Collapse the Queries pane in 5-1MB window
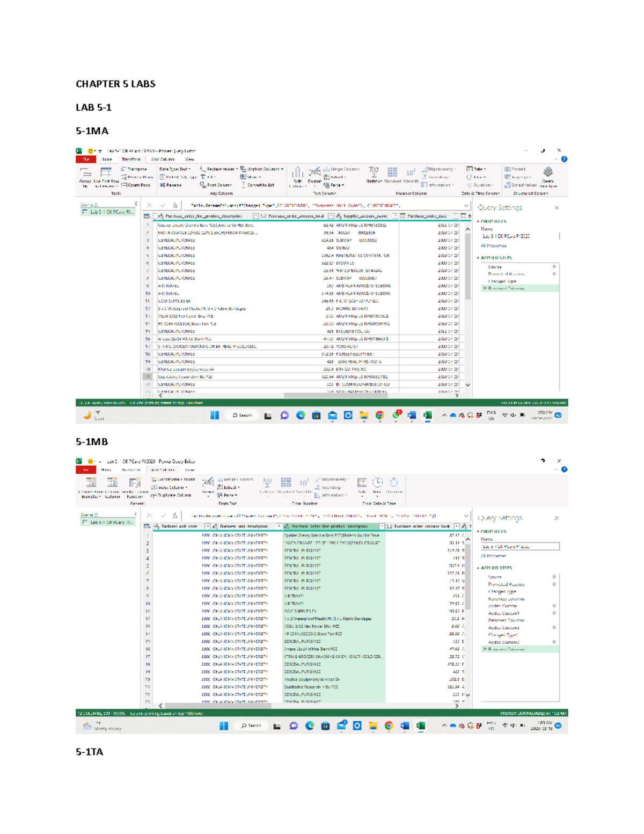 coord(136,514)
